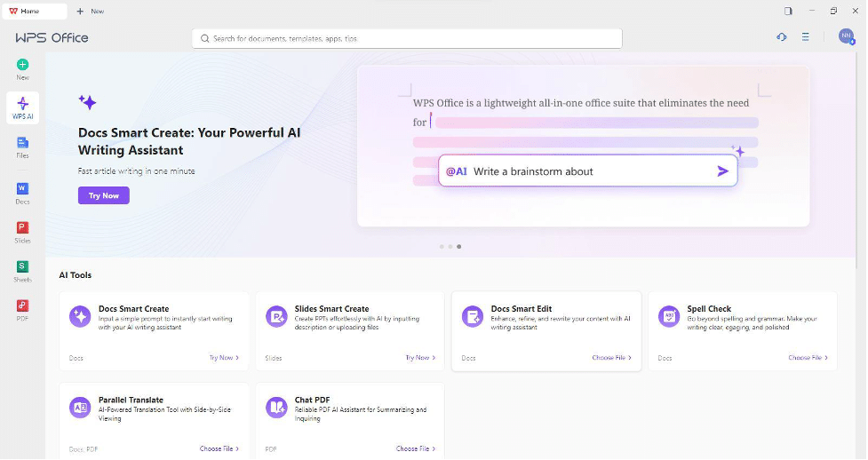This screenshot has height=460, width=868.
Task: Click the Chat PDF card title
Action: 312,401
